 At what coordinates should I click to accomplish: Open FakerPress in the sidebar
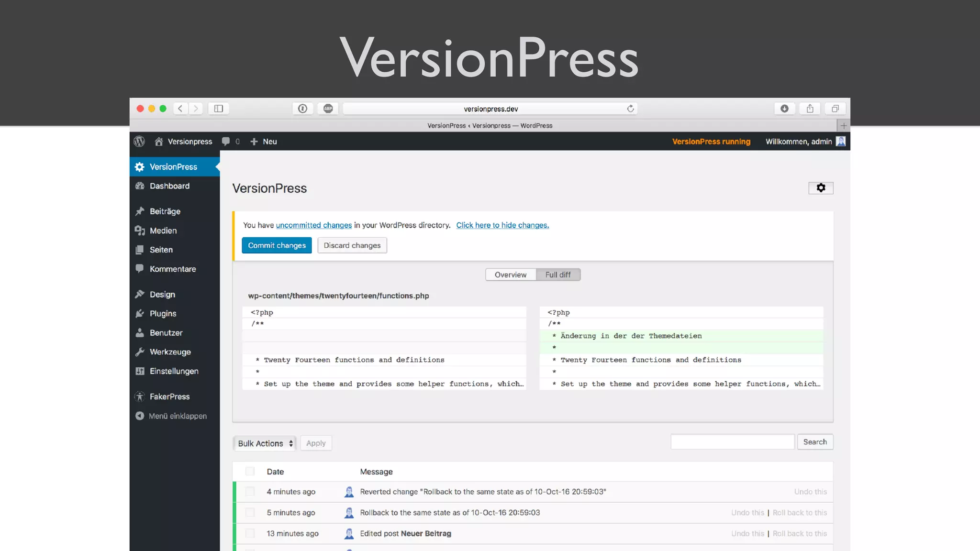click(x=175, y=397)
